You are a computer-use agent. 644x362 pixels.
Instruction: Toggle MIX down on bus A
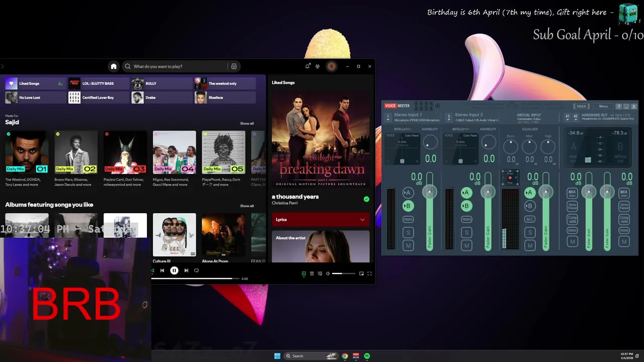tap(572, 193)
